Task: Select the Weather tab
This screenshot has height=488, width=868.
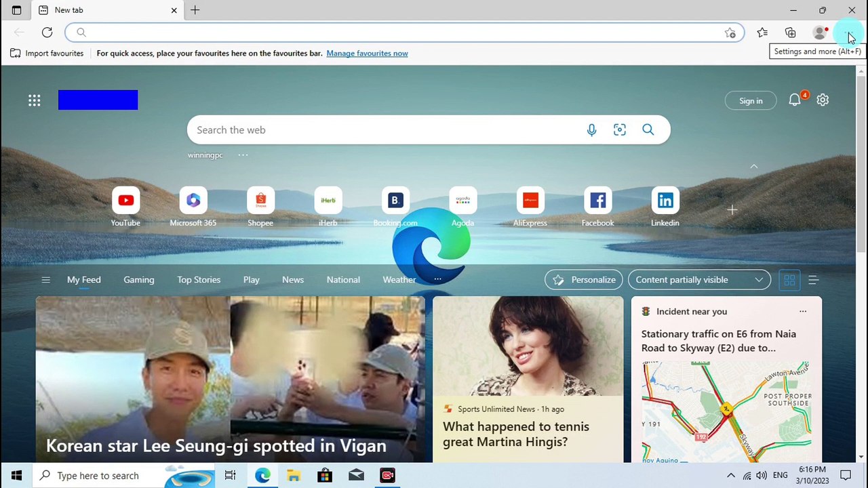Action: click(399, 280)
